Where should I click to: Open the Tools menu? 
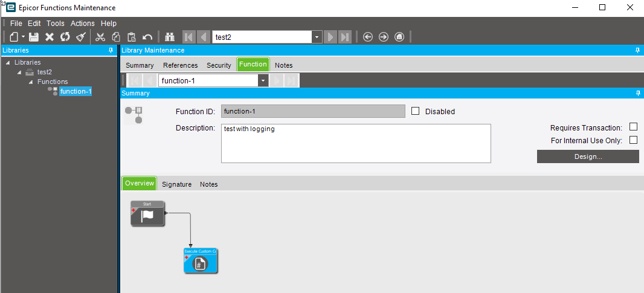[x=56, y=24]
